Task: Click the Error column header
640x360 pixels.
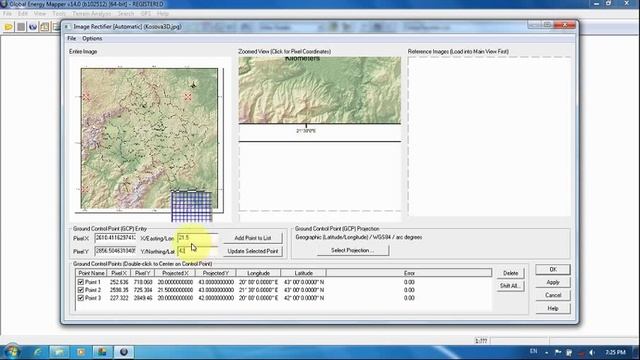Action: click(409, 273)
